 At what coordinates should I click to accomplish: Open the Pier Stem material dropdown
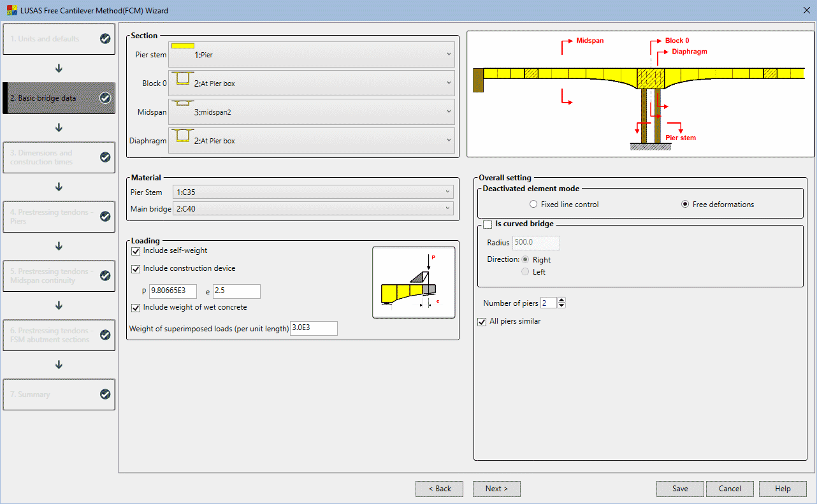312,192
